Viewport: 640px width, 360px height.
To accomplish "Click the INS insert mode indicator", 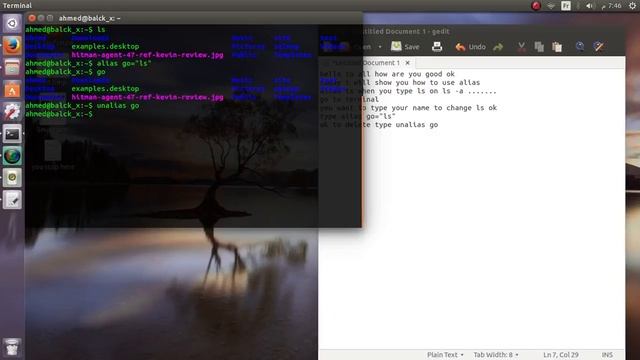I will [607, 355].
